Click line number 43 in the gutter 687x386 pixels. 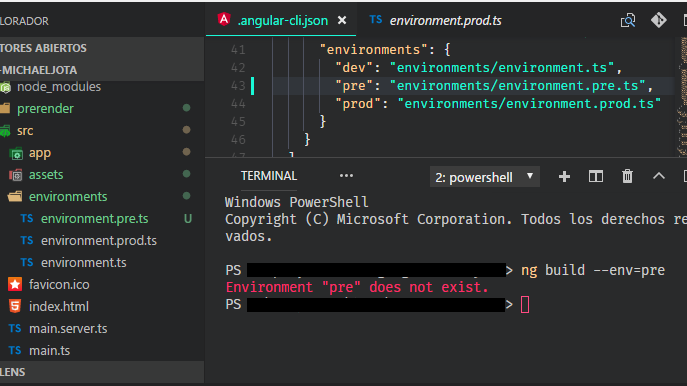(x=238, y=85)
